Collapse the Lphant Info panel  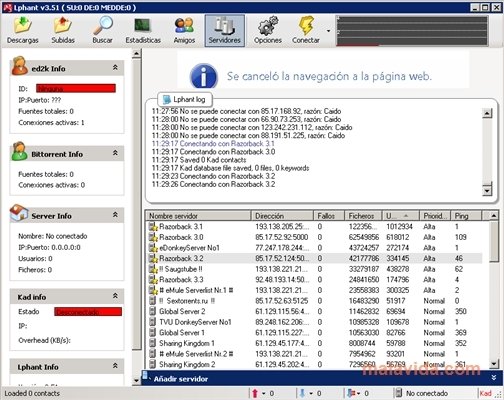[115, 366]
